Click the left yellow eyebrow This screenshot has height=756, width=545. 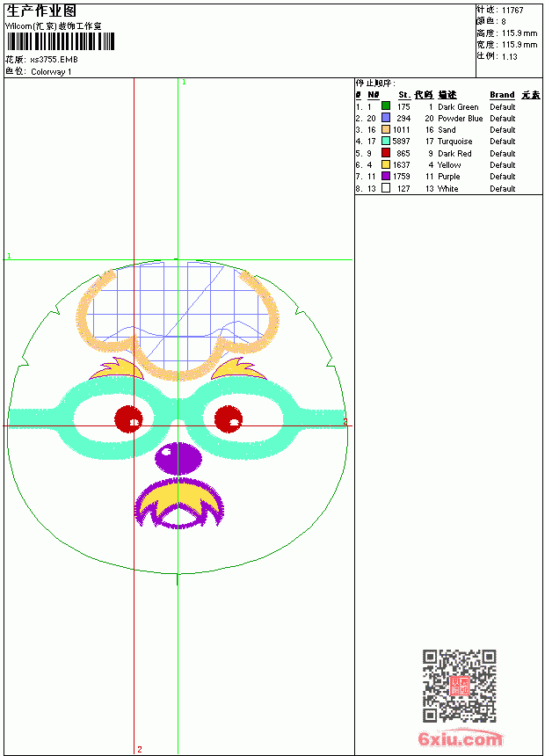[117, 370]
